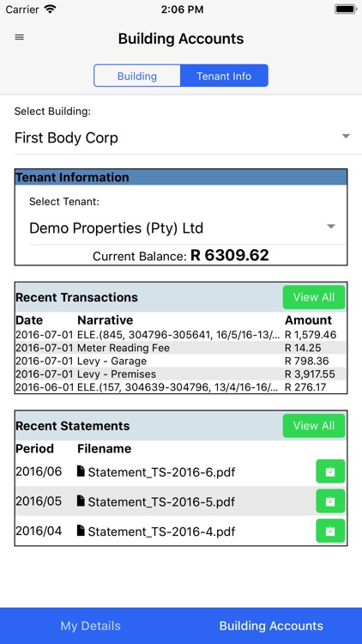Screen dimensions: 362x644
Task: Click the Narrative column header
Action: tap(105, 320)
